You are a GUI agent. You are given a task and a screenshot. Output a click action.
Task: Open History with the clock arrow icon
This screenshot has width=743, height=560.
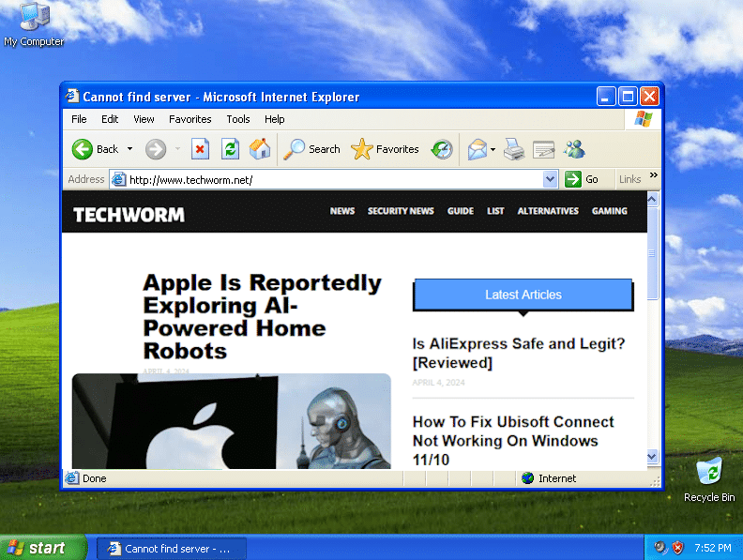[442, 149]
